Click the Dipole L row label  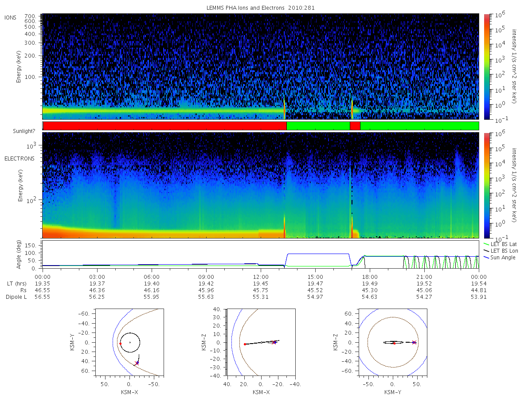point(16,297)
